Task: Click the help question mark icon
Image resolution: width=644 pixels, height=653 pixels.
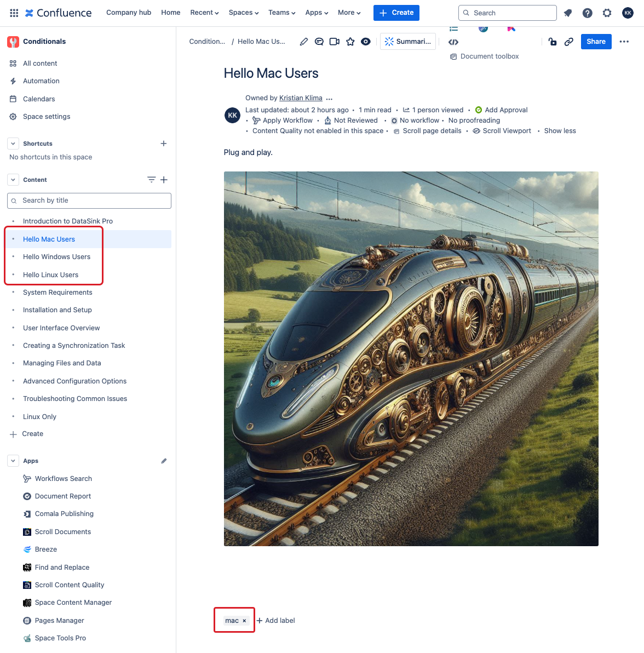Action: coord(587,13)
